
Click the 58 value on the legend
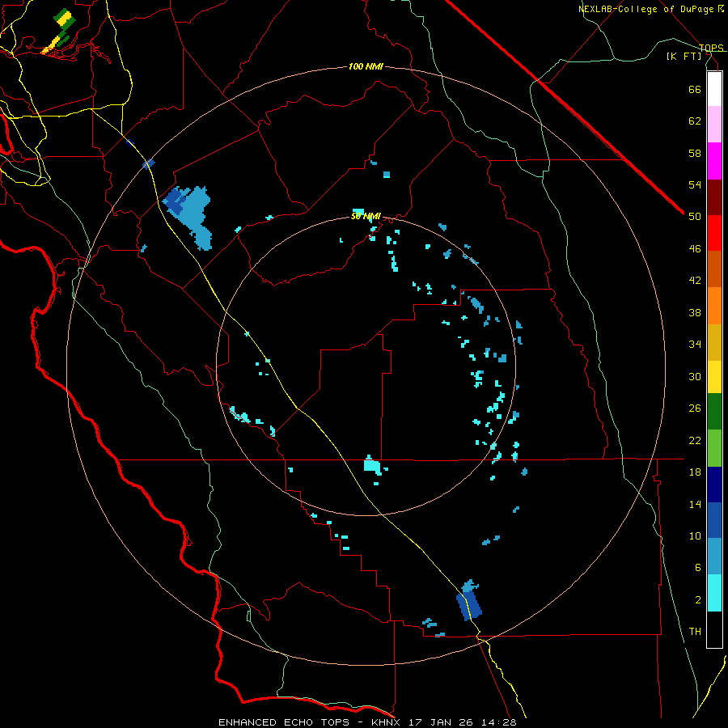(695, 153)
